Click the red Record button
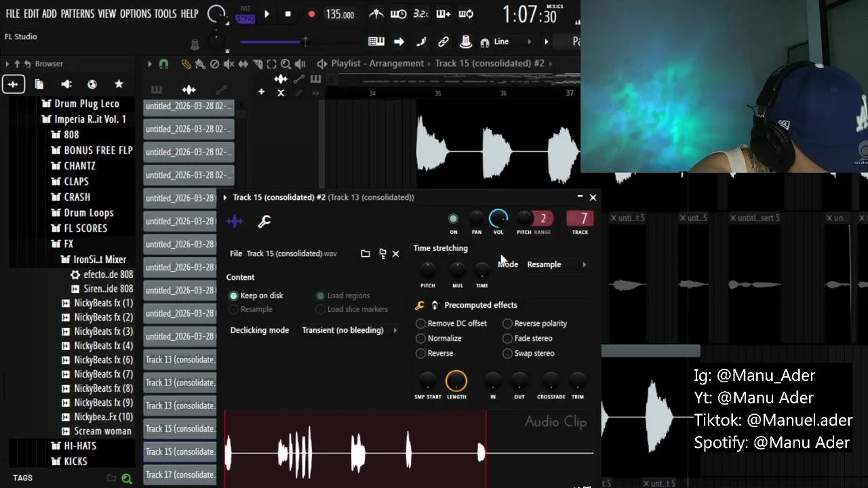The width and height of the screenshot is (868, 488). click(311, 14)
